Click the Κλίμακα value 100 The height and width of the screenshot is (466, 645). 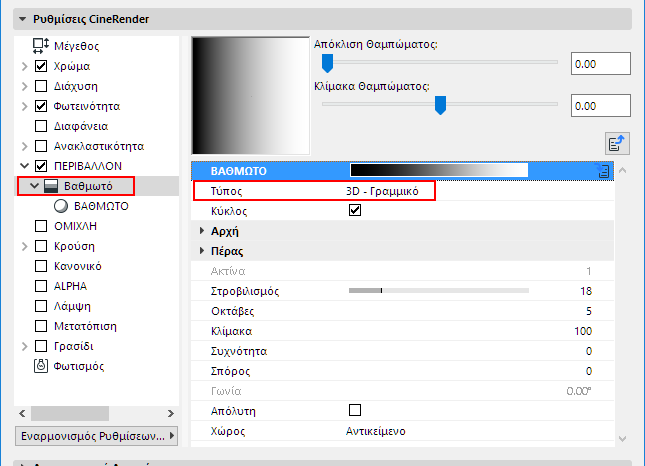(583, 331)
